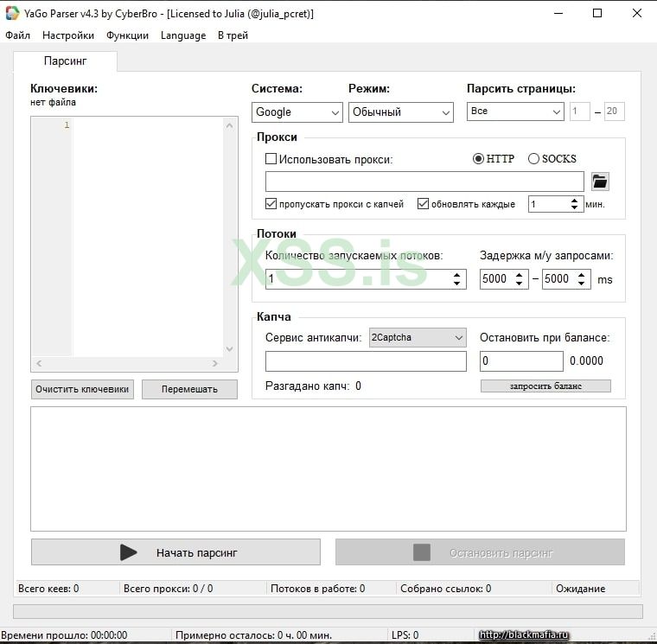657x644 pixels.
Task: Toggle the обновлять каждые checkbox
Action: (x=423, y=204)
